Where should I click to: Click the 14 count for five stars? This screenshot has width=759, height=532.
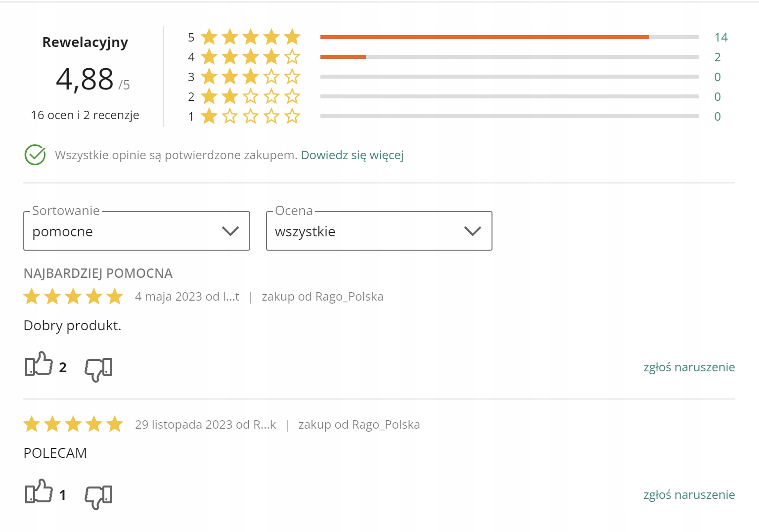tap(721, 38)
